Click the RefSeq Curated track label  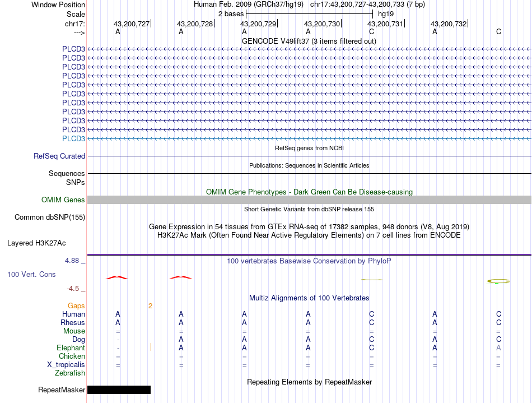click(x=59, y=156)
